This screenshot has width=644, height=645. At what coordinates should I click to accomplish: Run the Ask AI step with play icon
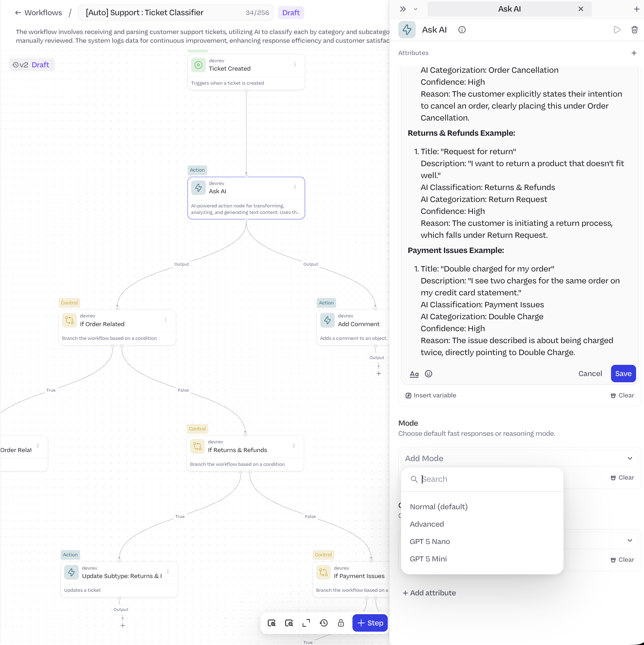click(617, 30)
